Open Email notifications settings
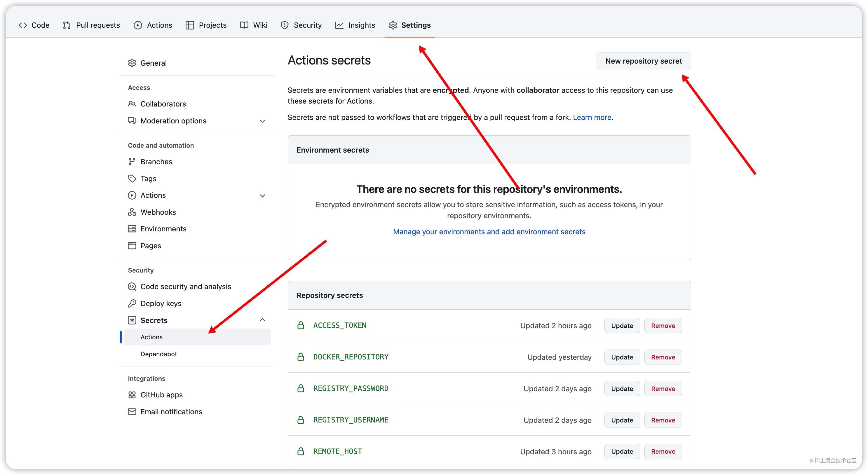Screen dimensions: 868x475 [x=197, y=412]
